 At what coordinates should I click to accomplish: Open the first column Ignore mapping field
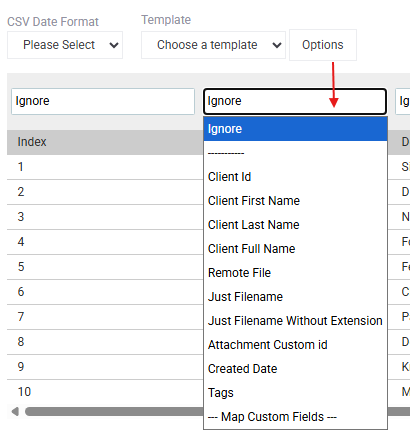click(103, 101)
